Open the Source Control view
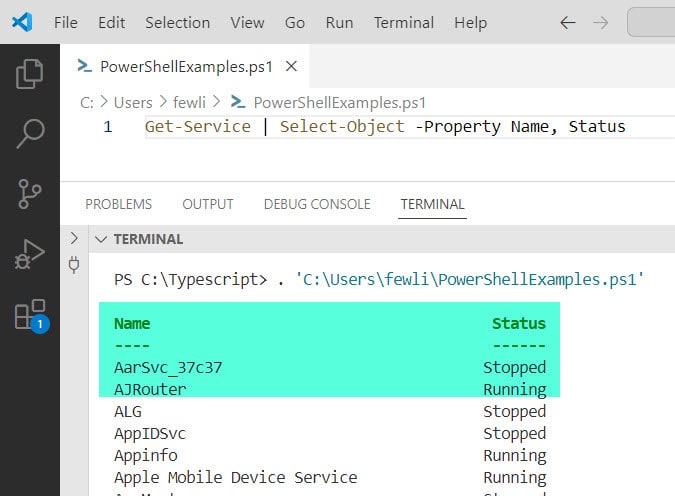 point(30,194)
